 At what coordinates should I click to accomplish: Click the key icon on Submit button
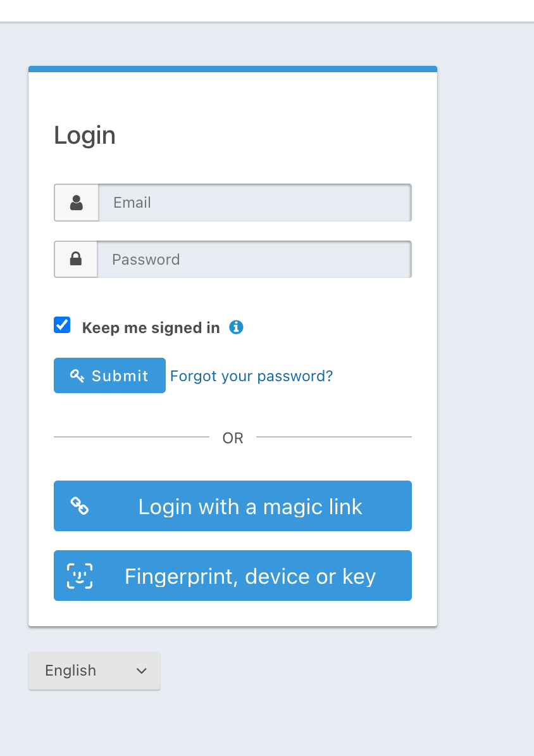pos(77,375)
